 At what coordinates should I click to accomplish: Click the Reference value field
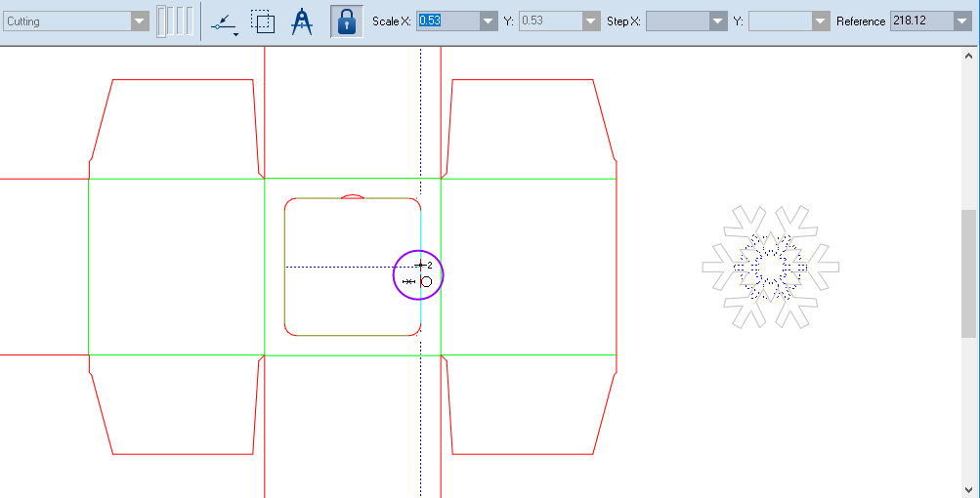(920, 21)
